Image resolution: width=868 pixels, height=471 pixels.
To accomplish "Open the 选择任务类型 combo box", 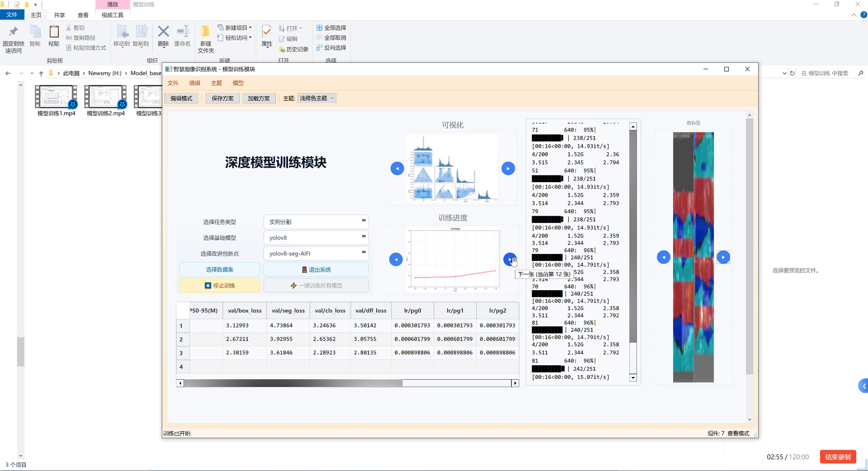I will (x=316, y=222).
